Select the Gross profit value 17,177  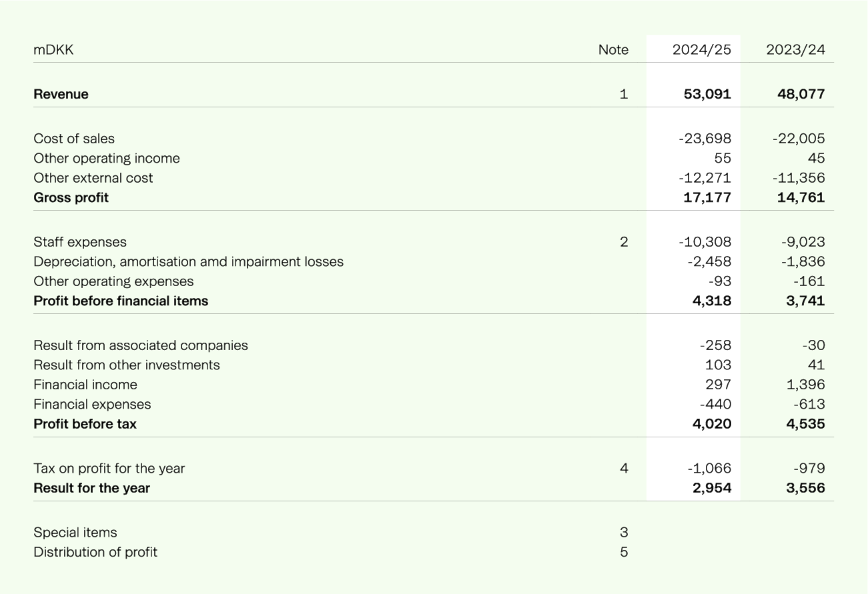click(707, 197)
